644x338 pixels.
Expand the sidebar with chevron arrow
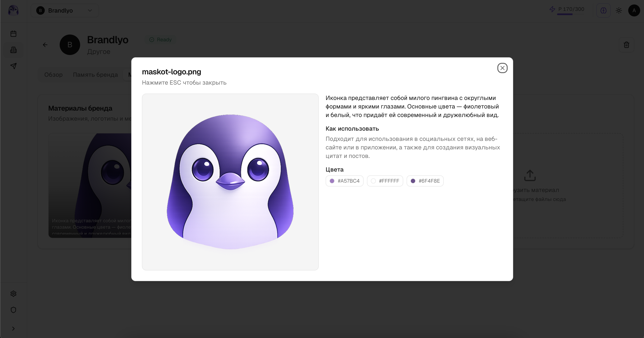coord(13,329)
